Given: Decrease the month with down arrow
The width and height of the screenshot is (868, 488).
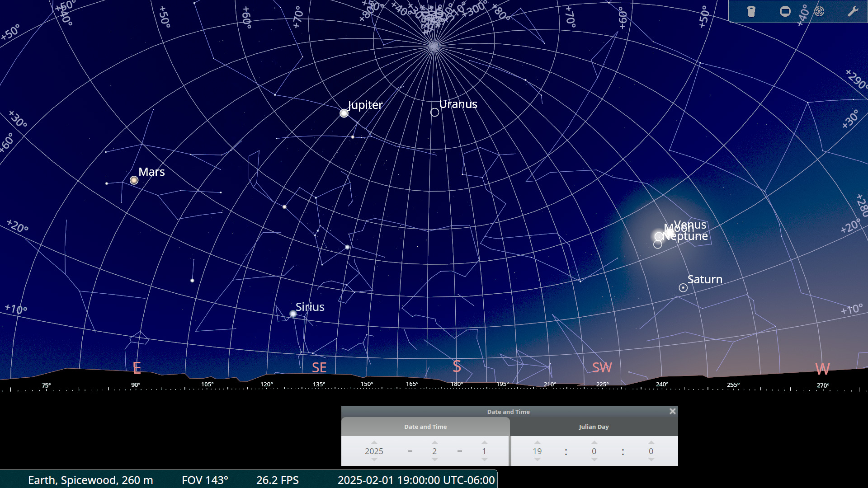Looking at the screenshot, I should pyautogui.click(x=434, y=460).
